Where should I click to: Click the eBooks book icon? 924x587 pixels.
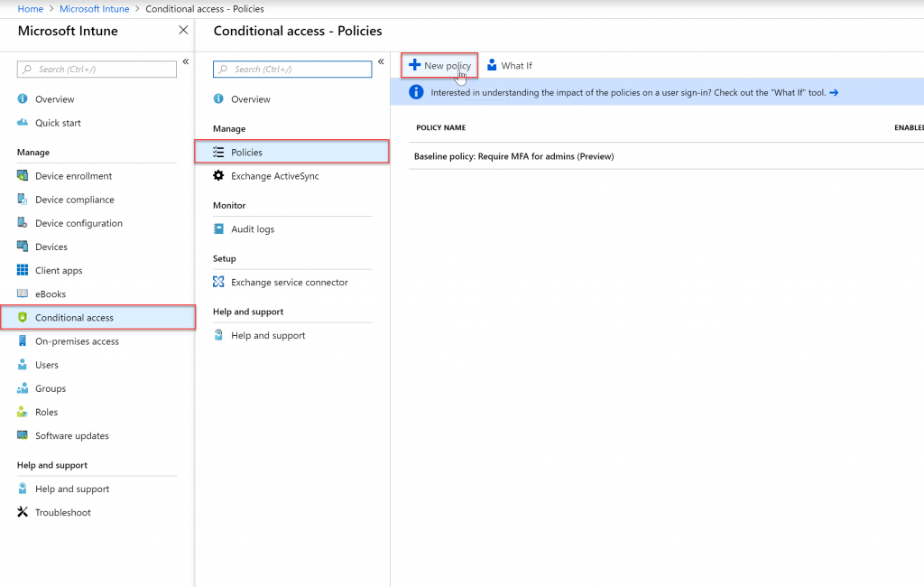click(x=23, y=293)
